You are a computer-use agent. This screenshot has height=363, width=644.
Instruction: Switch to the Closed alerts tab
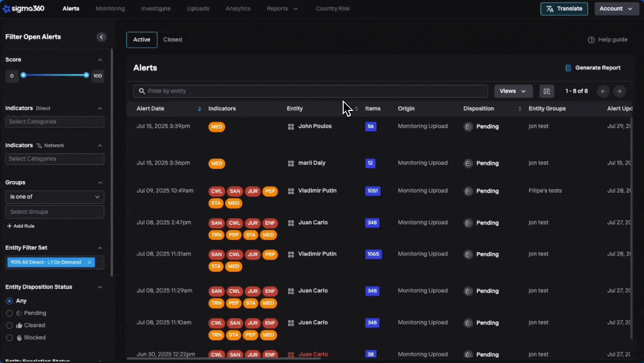coord(173,40)
